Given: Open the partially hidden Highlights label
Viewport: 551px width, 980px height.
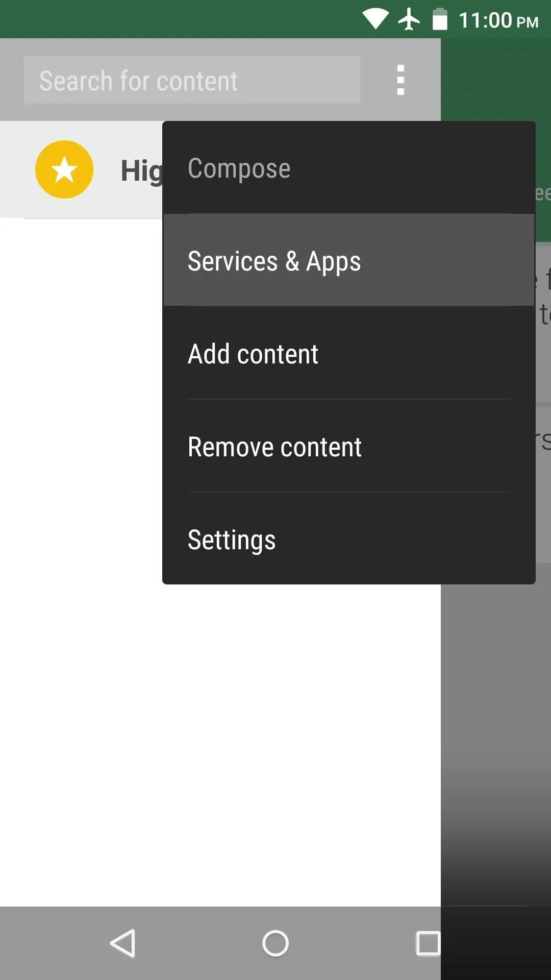Looking at the screenshot, I should (x=141, y=170).
